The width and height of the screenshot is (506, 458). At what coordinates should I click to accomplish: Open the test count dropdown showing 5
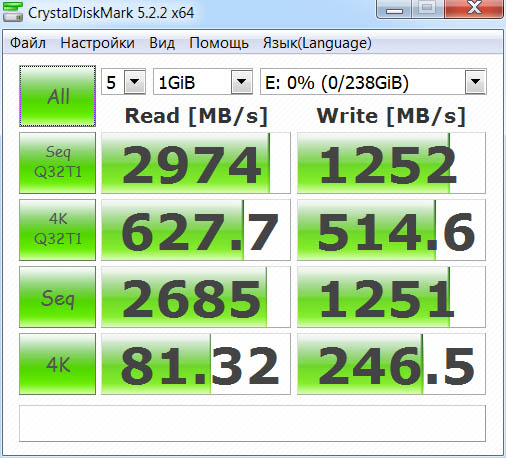point(123,82)
